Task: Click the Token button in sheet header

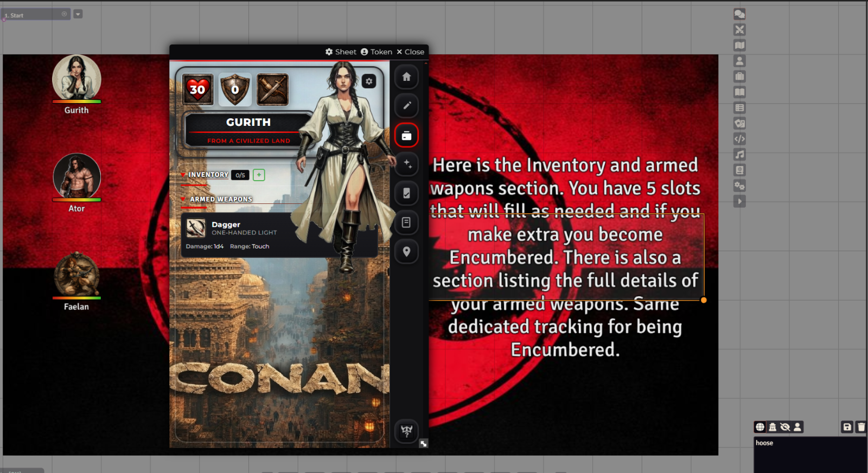Action: click(376, 52)
